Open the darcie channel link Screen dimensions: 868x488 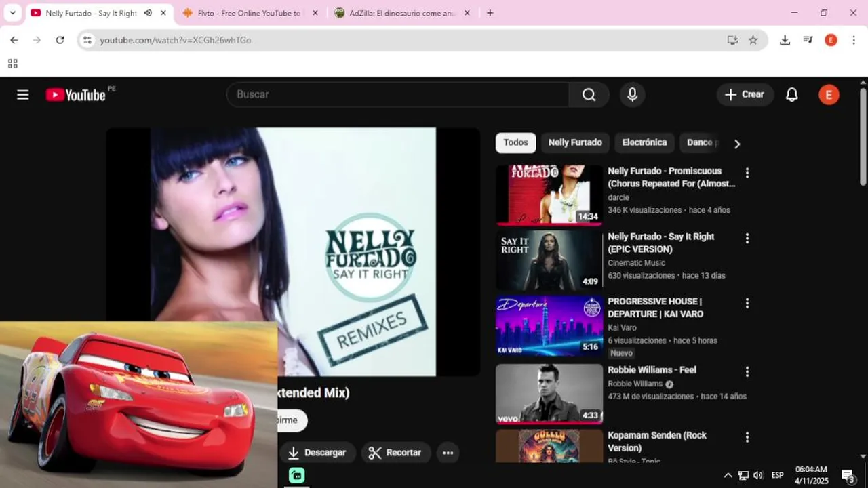[x=618, y=197]
